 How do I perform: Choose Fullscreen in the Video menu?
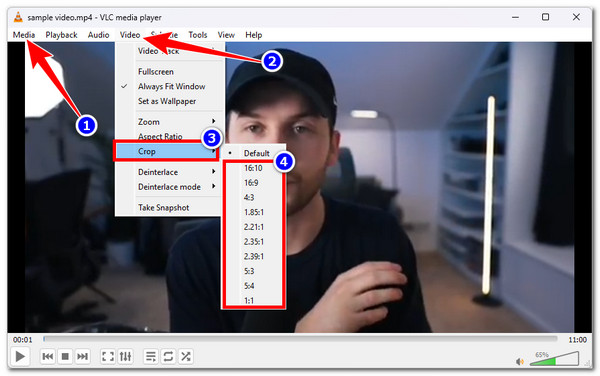tap(170, 72)
